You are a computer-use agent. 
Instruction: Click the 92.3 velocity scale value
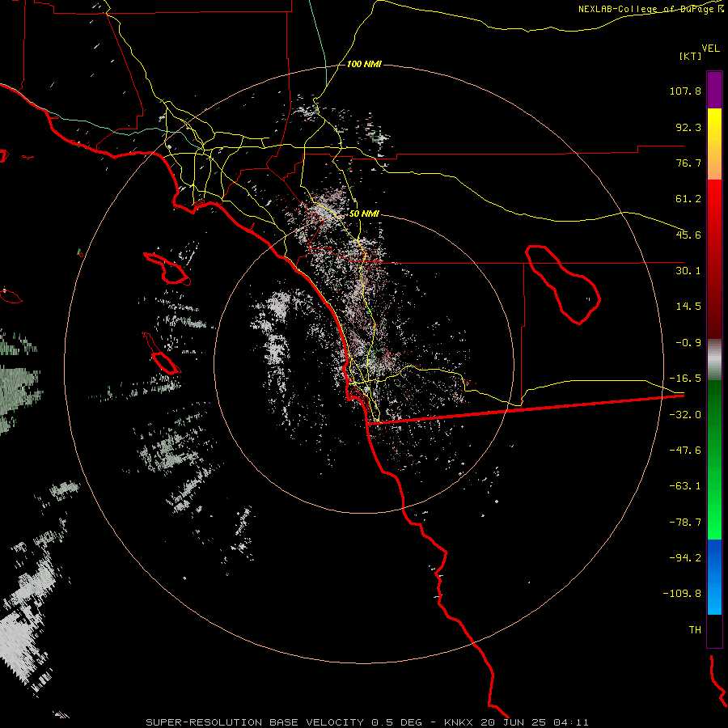click(x=688, y=127)
